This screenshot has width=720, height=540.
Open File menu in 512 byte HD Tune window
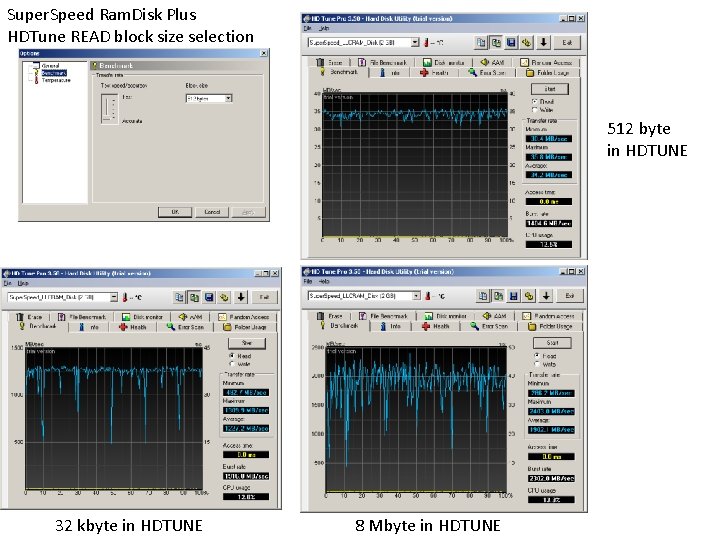307,28
